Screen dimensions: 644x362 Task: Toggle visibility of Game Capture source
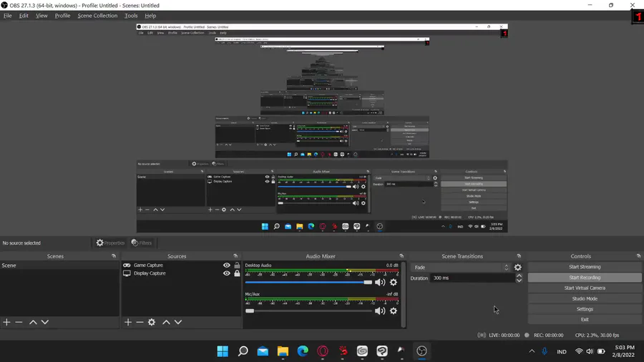pyautogui.click(x=226, y=265)
